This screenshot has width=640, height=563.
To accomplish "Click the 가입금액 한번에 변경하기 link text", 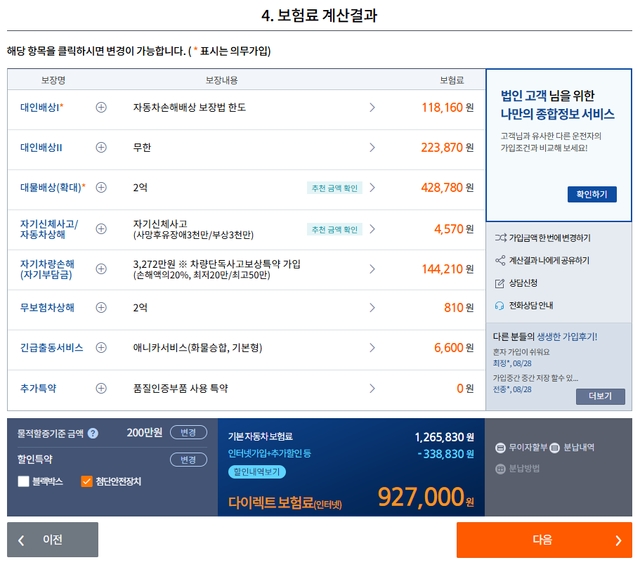I will click(x=550, y=238).
